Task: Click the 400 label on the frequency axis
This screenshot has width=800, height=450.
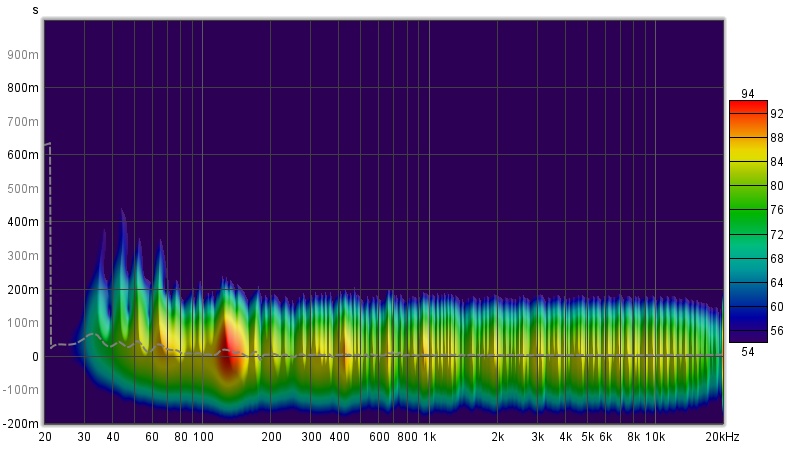Action: tap(339, 437)
